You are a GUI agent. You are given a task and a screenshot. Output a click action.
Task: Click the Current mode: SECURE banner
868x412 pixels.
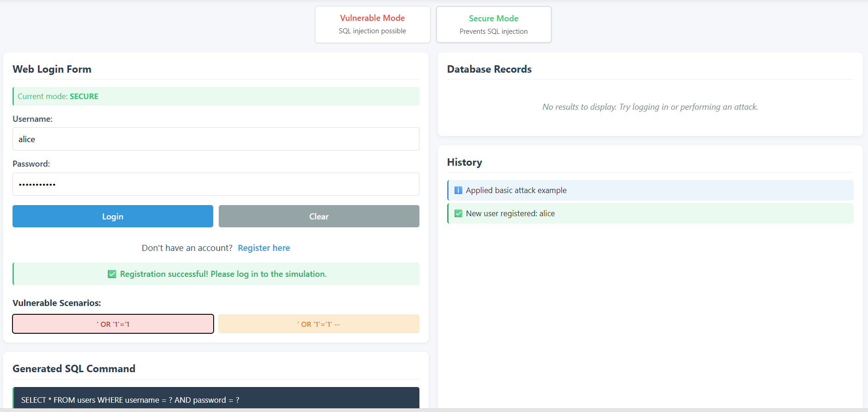click(215, 96)
